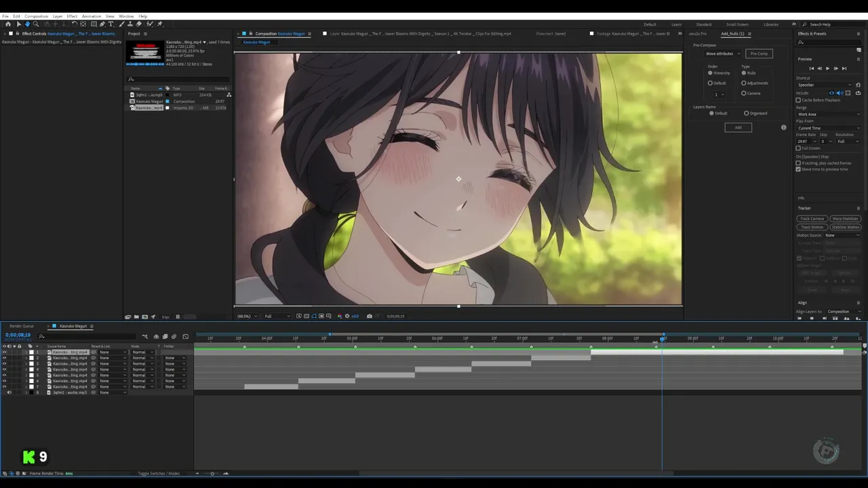Delete selected project item with trash icon
Viewport: 868px width, 488px height.
(x=178, y=317)
